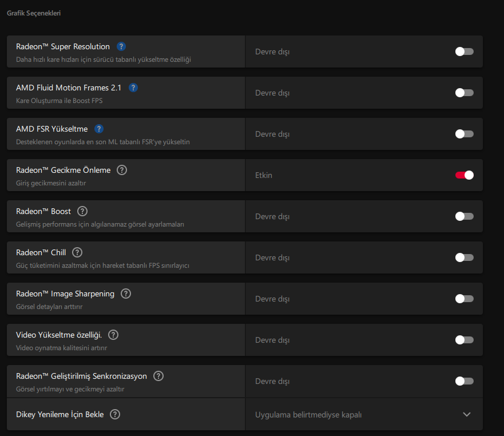Click help icon beside Radeon Super Resolution

point(121,46)
